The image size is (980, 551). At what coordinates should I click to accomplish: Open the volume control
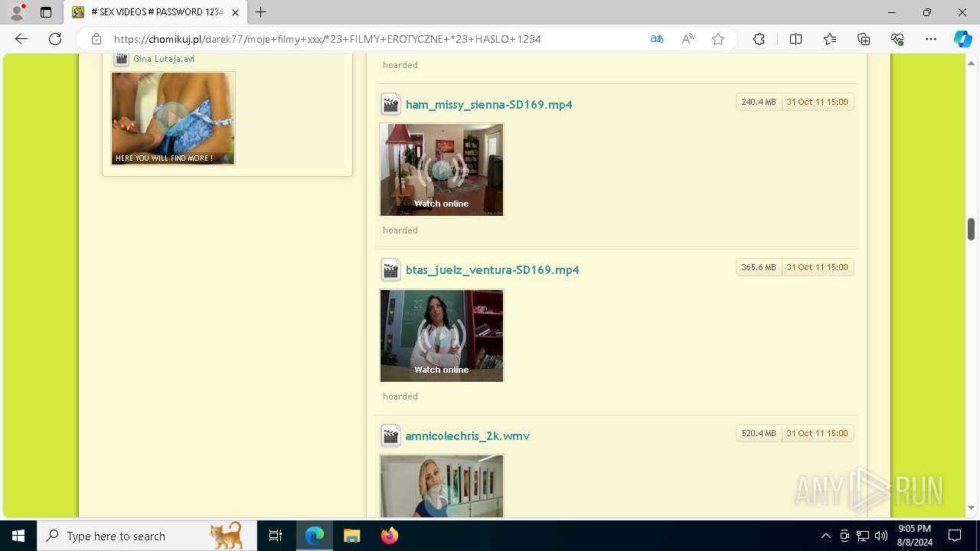click(881, 536)
